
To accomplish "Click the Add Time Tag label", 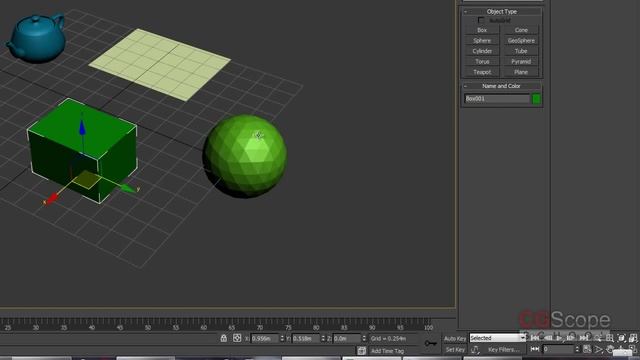I will coord(387,351).
